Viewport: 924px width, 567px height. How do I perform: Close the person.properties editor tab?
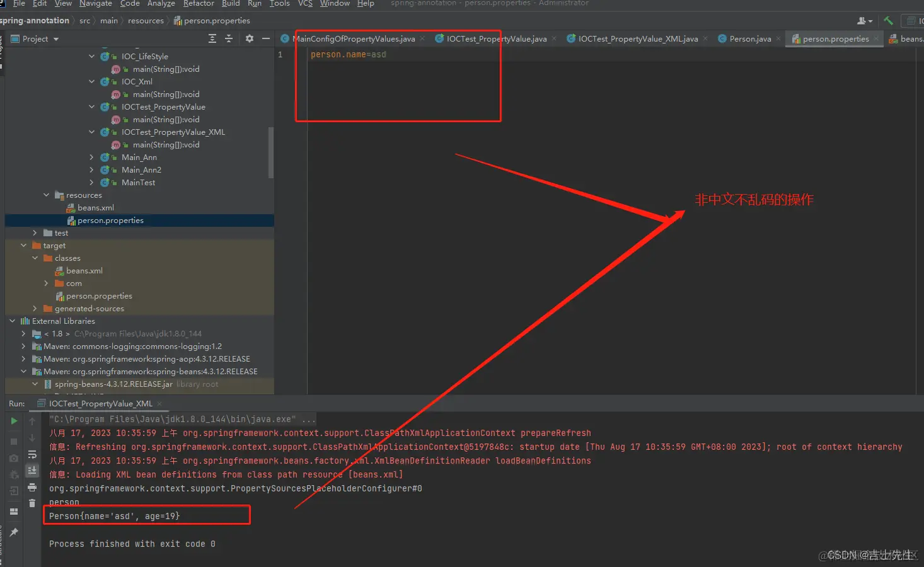[x=876, y=39]
